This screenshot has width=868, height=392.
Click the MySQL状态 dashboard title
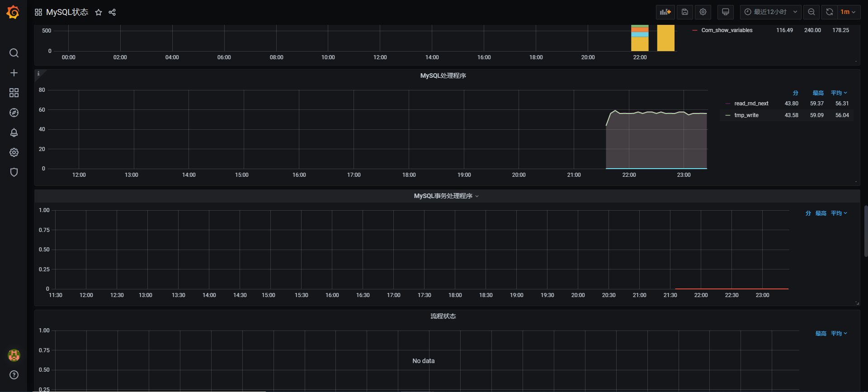click(x=67, y=12)
